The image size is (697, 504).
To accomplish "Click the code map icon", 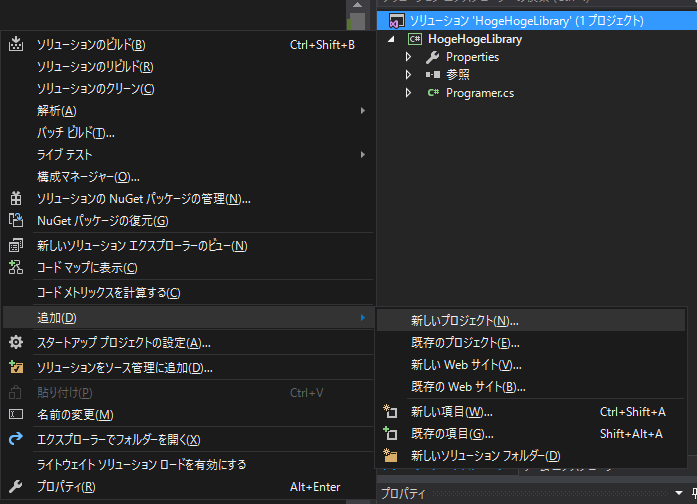I will click(x=16, y=267).
